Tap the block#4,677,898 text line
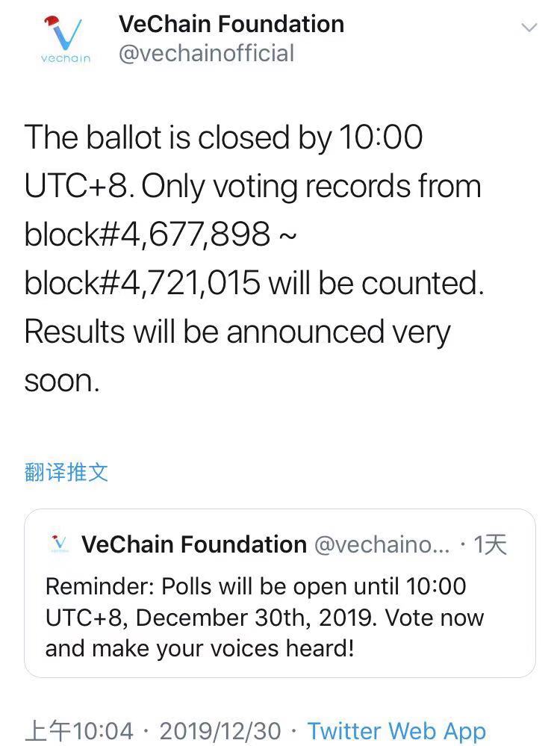560x746 pixels. coord(161,234)
